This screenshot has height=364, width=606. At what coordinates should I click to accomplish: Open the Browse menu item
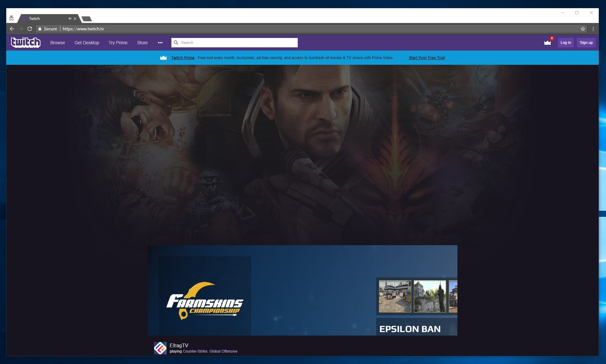[58, 43]
